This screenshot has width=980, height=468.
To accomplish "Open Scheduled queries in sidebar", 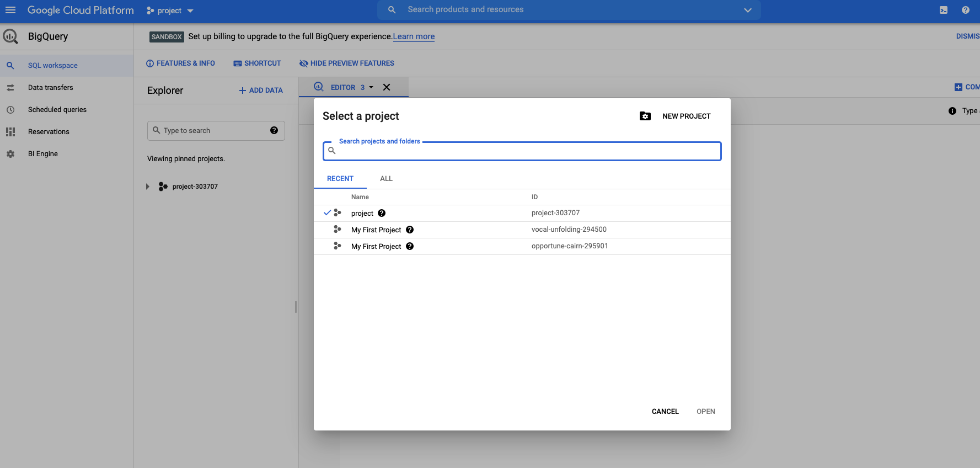I will click(67, 109).
